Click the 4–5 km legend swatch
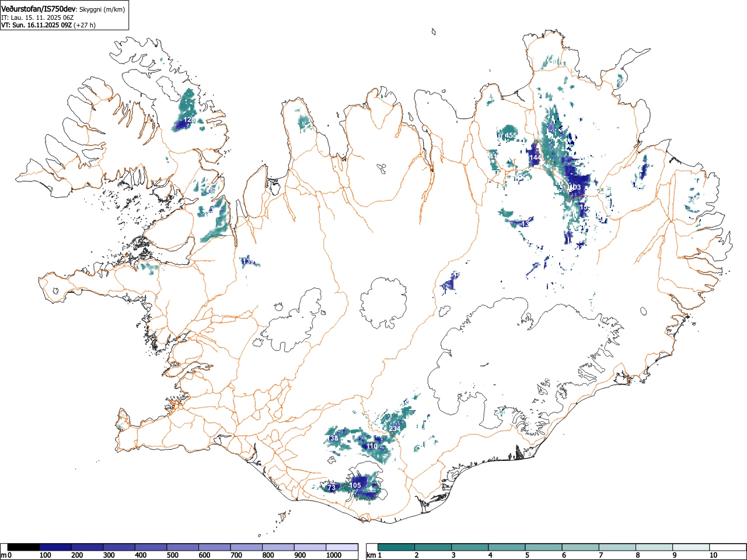 click(507, 547)
